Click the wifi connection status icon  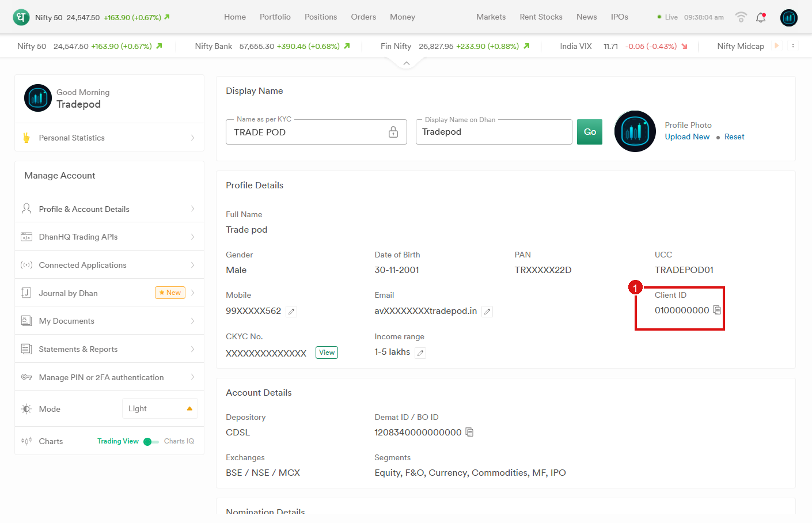coord(741,17)
